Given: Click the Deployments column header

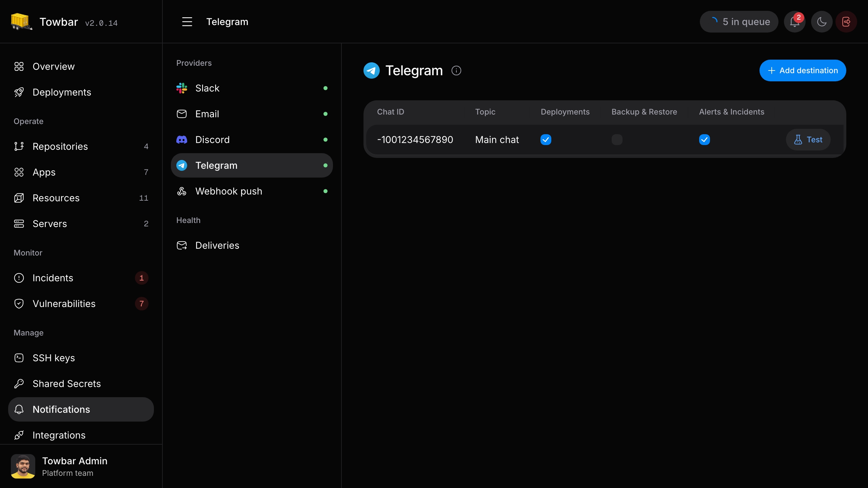Looking at the screenshot, I should click(x=565, y=112).
